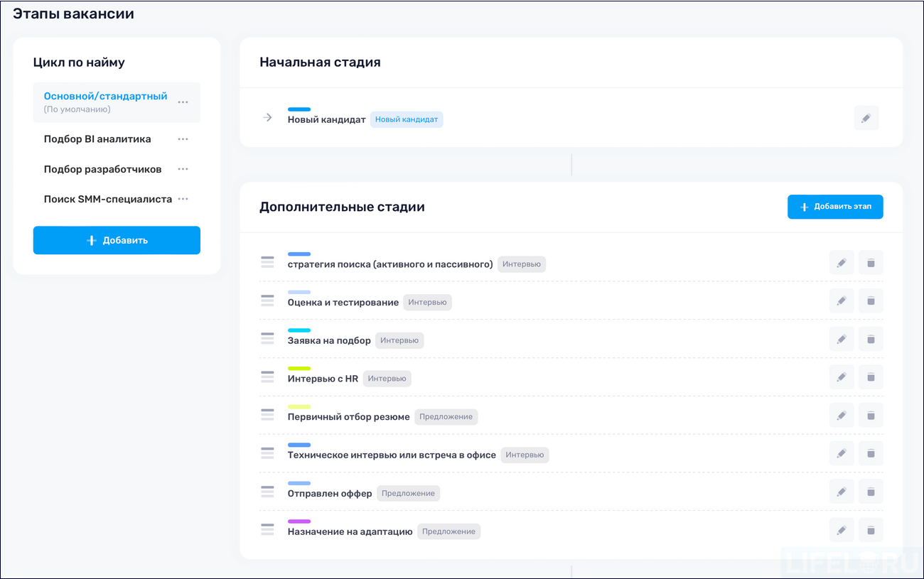Click the Оценка и тестирование stage name
This screenshot has height=579, width=924.
tap(343, 303)
